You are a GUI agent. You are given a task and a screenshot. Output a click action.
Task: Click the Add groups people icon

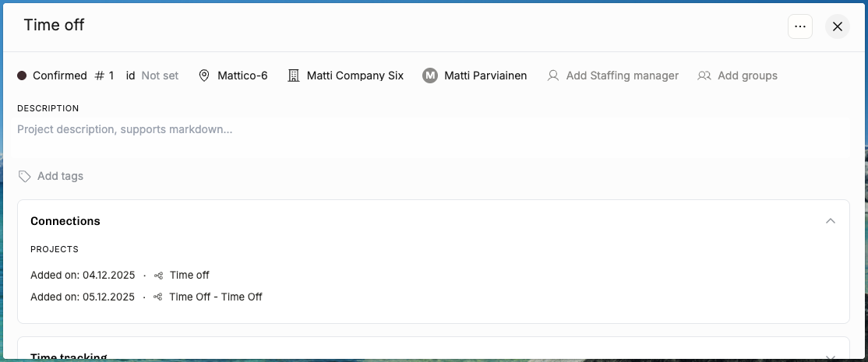(x=704, y=76)
